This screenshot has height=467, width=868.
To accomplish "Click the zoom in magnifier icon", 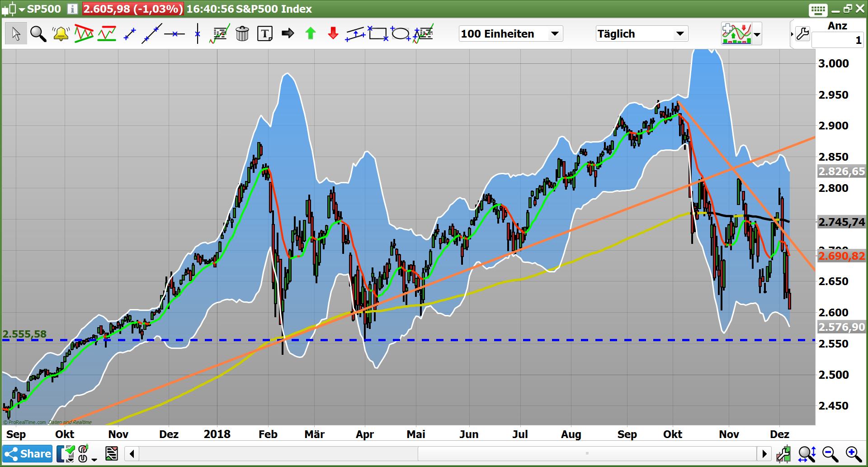I will coord(854,453).
